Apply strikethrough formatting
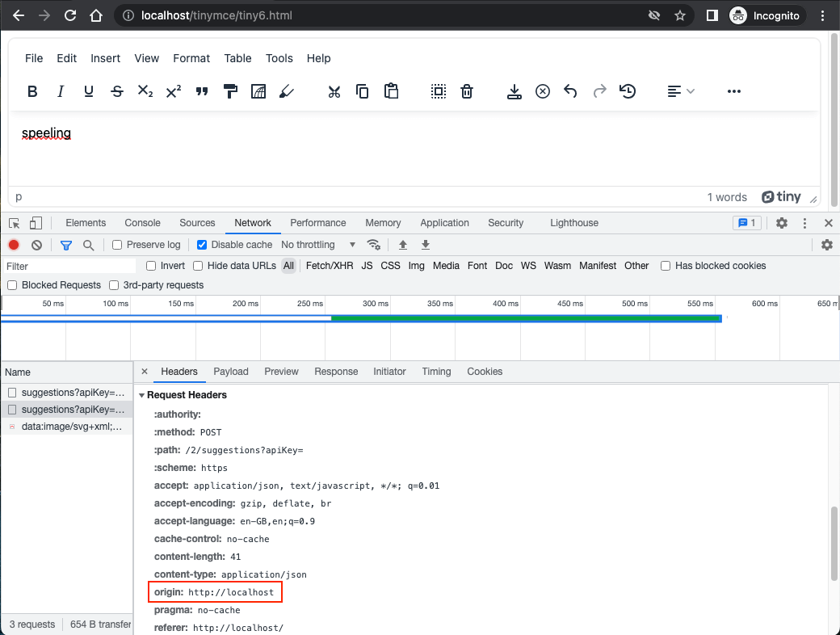 pyautogui.click(x=117, y=91)
